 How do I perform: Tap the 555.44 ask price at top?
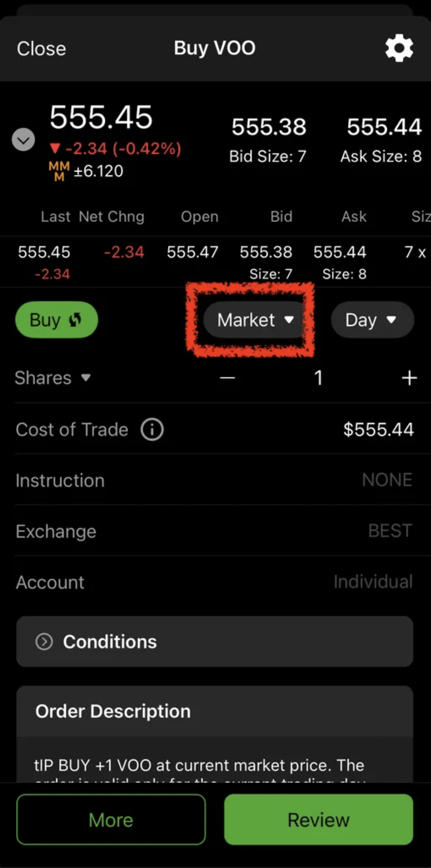pos(384,127)
